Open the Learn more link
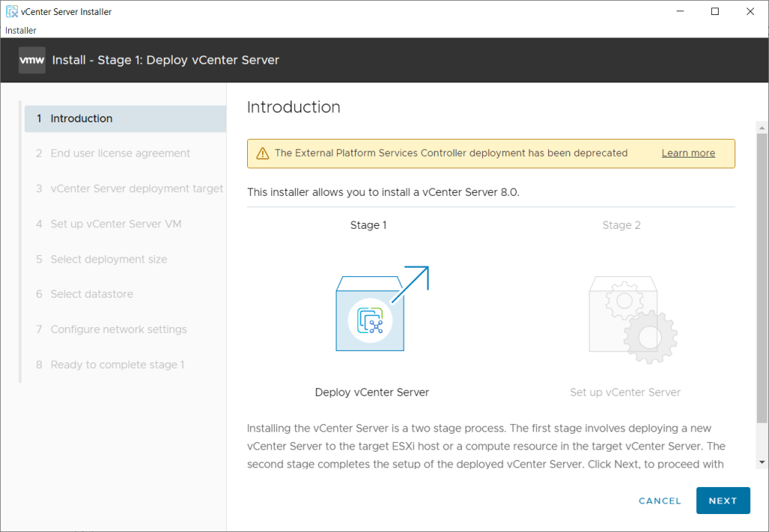The height and width of the screenshot is (532, 769). pyautogui.click(x=688, y=153)
